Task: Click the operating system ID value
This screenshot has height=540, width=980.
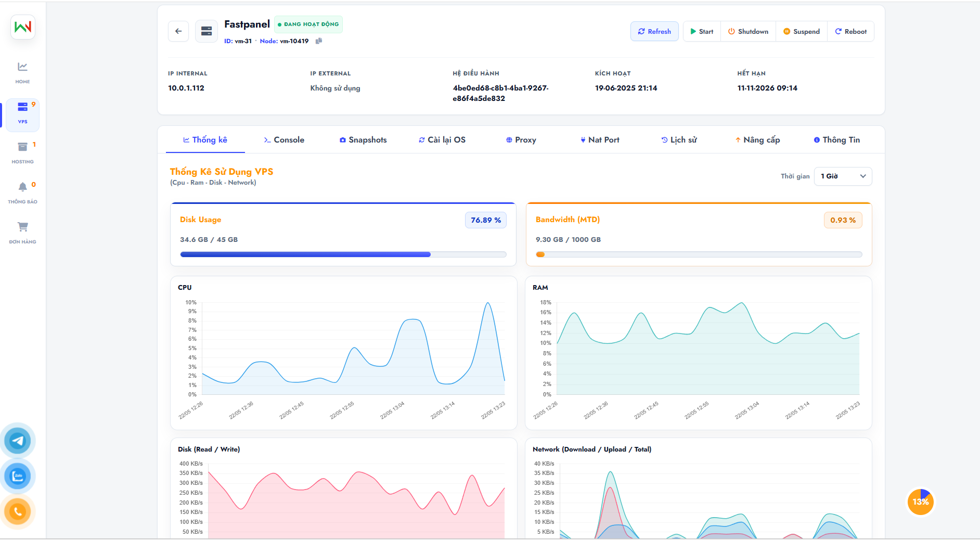Action: (500, 93)
